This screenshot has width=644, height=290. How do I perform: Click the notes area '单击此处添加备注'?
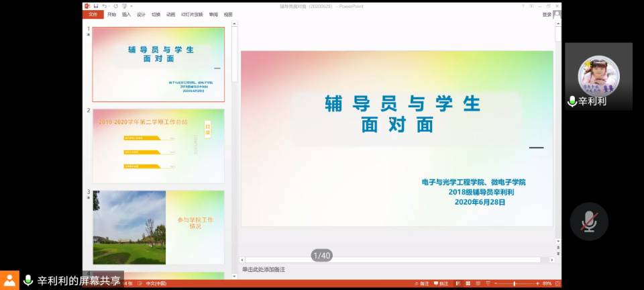264,270
